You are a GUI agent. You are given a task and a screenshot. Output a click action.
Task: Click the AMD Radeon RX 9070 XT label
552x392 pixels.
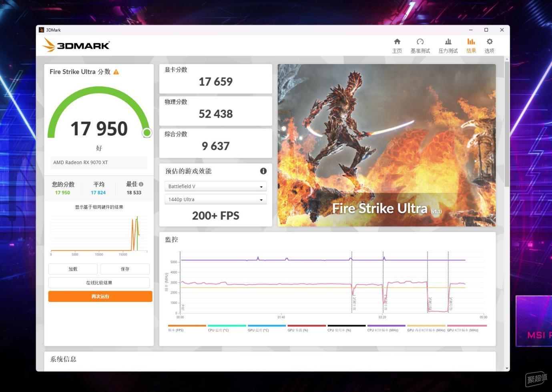tap(80, 163)
